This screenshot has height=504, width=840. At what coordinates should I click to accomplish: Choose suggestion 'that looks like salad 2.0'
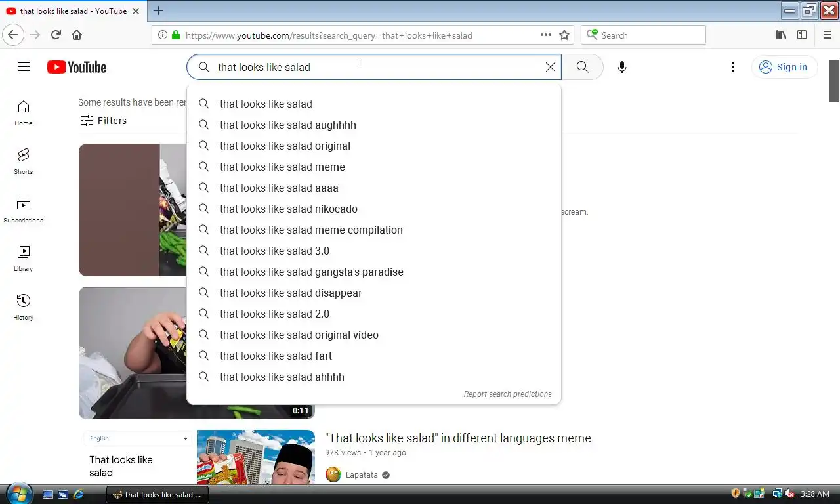coord(374,314)
